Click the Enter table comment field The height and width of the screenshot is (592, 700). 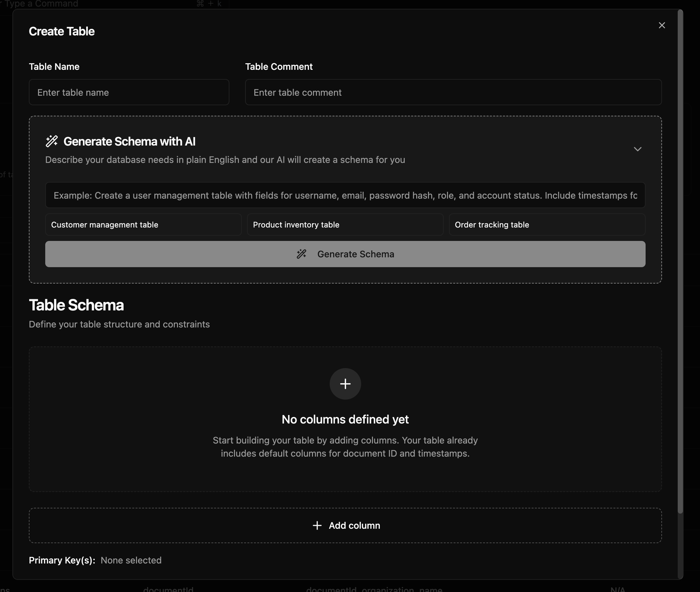click(x=453, y=92)
